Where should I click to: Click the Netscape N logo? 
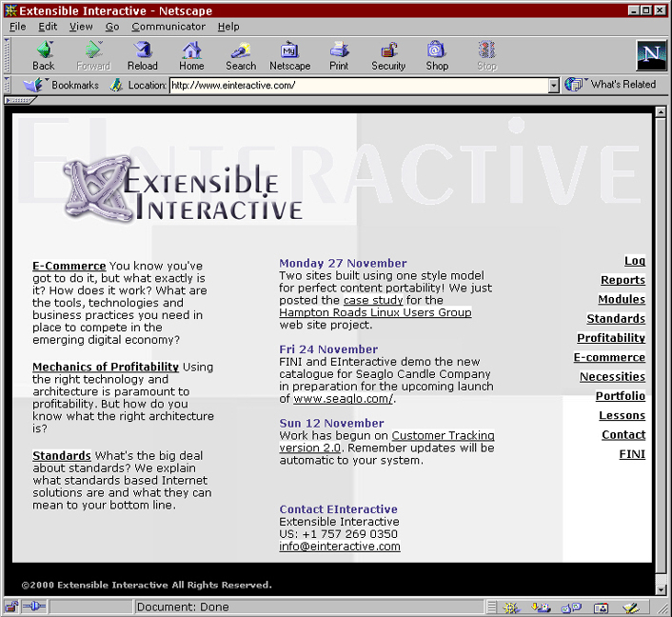pyautogui.click(x=651, y=55)
